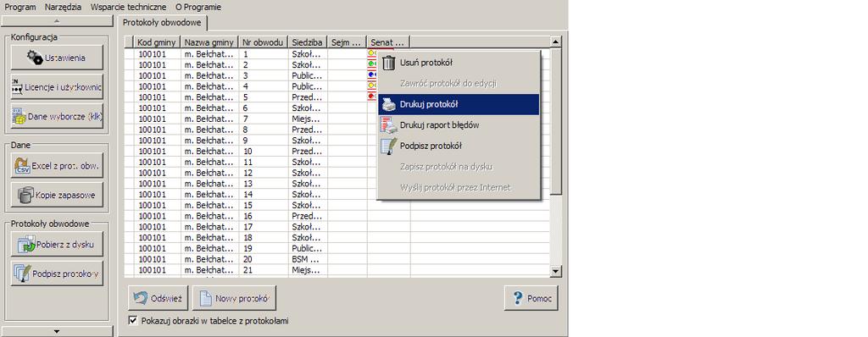Click the 'BSM ...' Siedziba cell
This screenshot has height=337, width=868.
(x=308, y=259)
